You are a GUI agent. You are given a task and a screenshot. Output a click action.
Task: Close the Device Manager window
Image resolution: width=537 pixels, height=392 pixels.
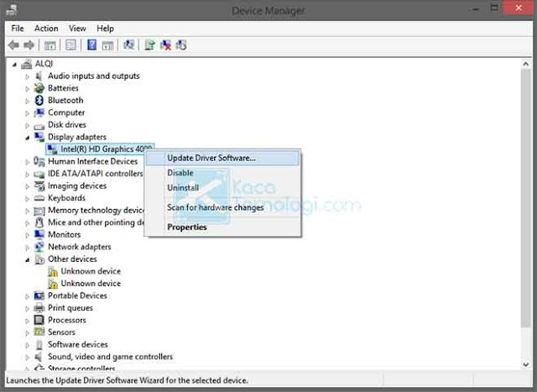pyautogui.click(x=519, y=8)
